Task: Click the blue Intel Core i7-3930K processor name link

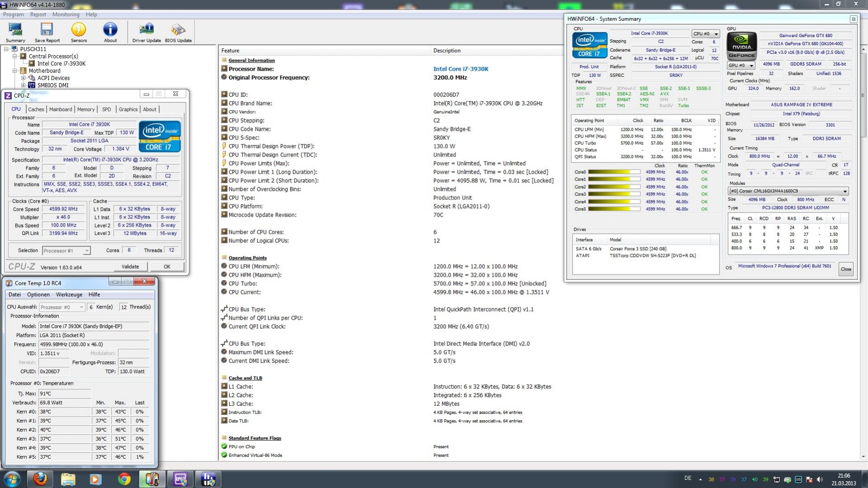Action: click(x=460, y=69)
